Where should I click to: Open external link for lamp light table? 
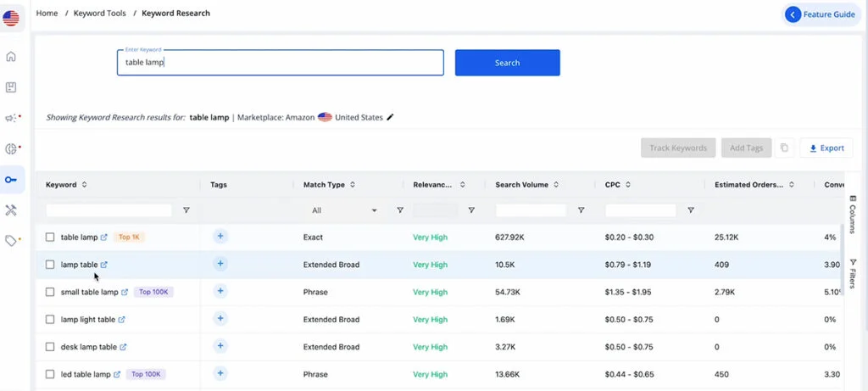tap(122, 320)
